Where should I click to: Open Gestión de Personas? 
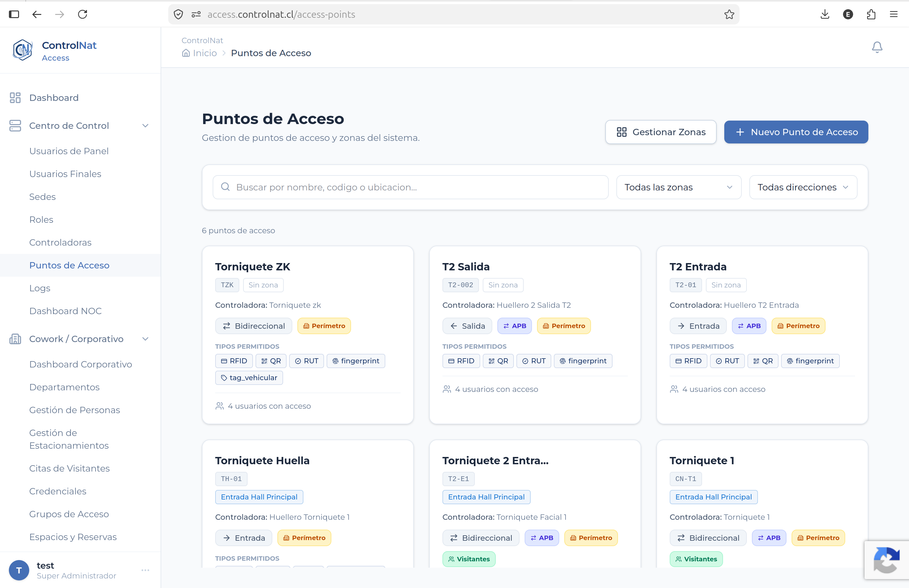75,410
